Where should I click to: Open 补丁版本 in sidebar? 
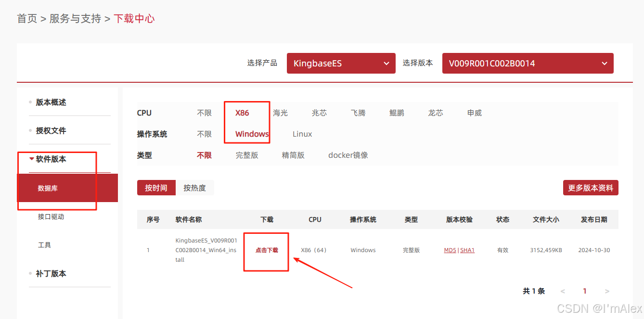51,273
